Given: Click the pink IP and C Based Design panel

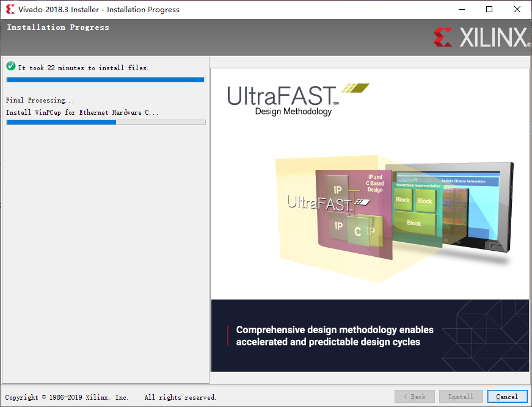Looking at the screenshot, I should [x=354, y=215].
